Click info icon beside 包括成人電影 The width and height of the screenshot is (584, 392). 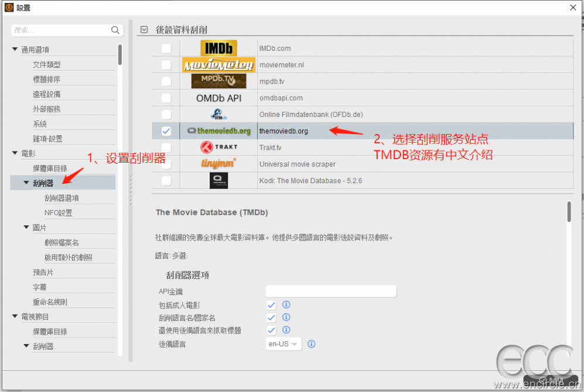pyautogui.click(x=286, y=305)
